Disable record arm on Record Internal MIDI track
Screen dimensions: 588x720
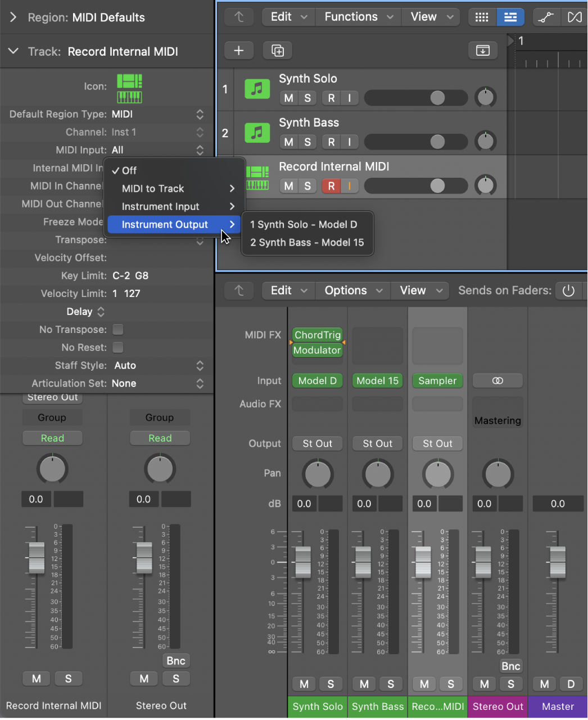(x=331, y=186)
